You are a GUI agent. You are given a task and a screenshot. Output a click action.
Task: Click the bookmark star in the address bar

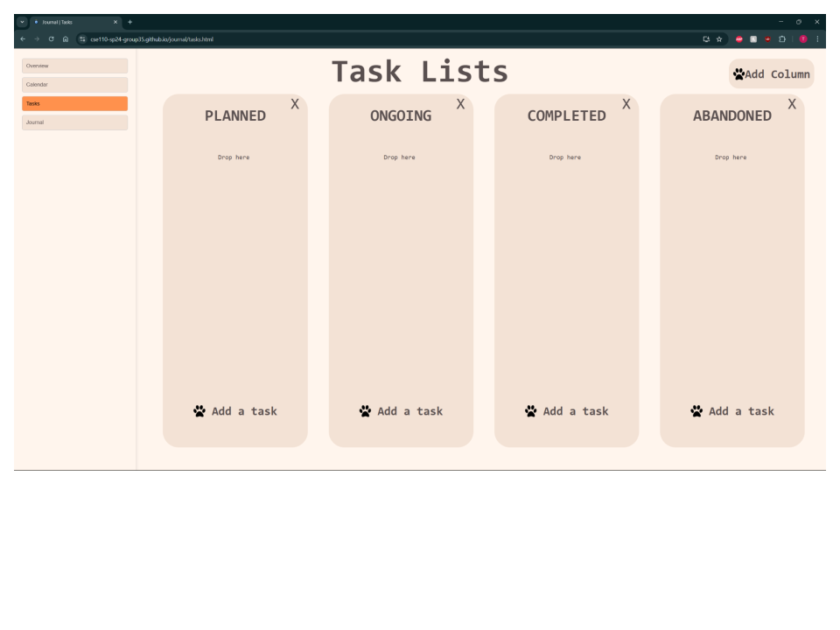pos(717,39)
